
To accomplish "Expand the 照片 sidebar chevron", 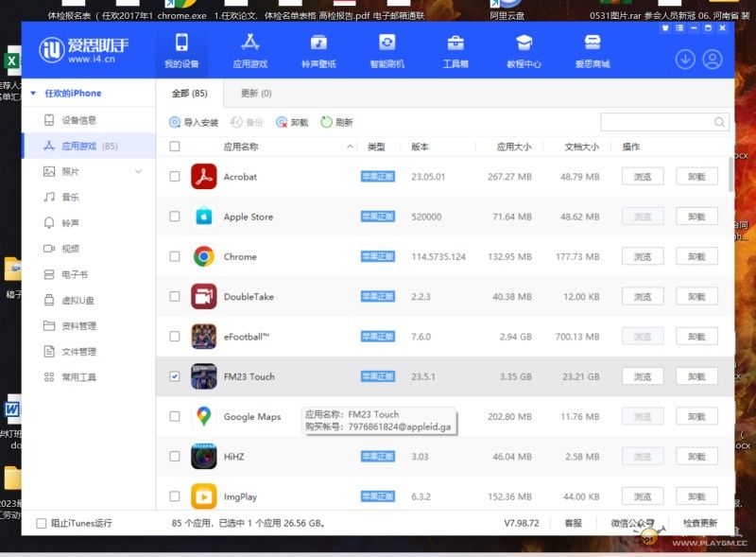I will 138,171.
